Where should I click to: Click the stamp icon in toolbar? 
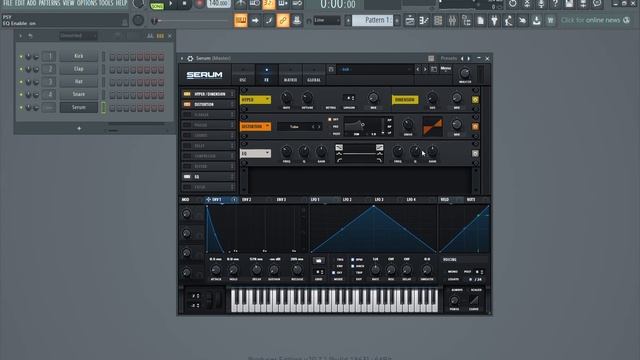tap(297, 20)
